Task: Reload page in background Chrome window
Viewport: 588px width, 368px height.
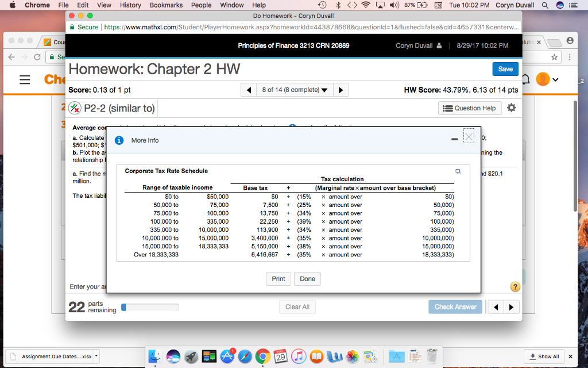Action: (37, 57)
